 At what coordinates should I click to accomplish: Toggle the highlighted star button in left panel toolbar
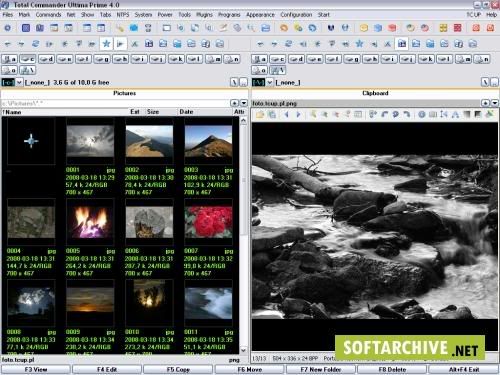pos(106,44)
